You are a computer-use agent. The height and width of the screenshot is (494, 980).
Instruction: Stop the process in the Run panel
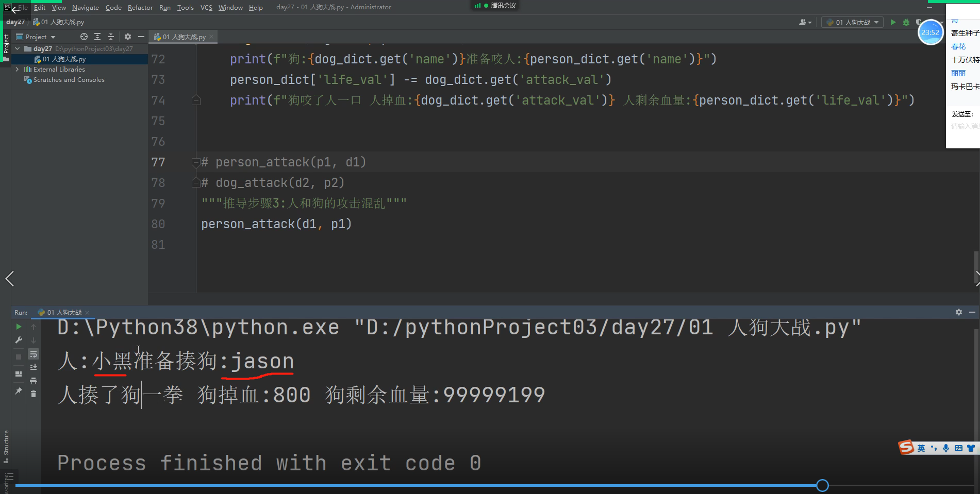(19, 356)
